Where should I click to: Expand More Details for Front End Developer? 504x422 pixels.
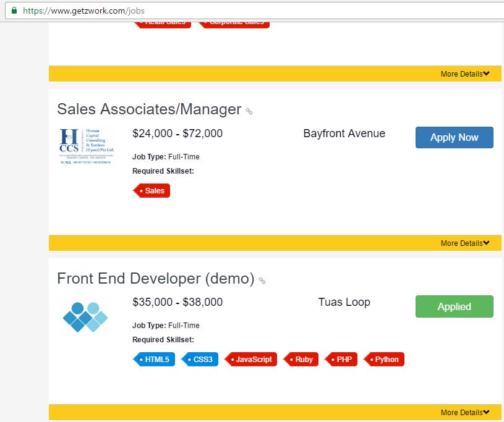tap(464, 413)
